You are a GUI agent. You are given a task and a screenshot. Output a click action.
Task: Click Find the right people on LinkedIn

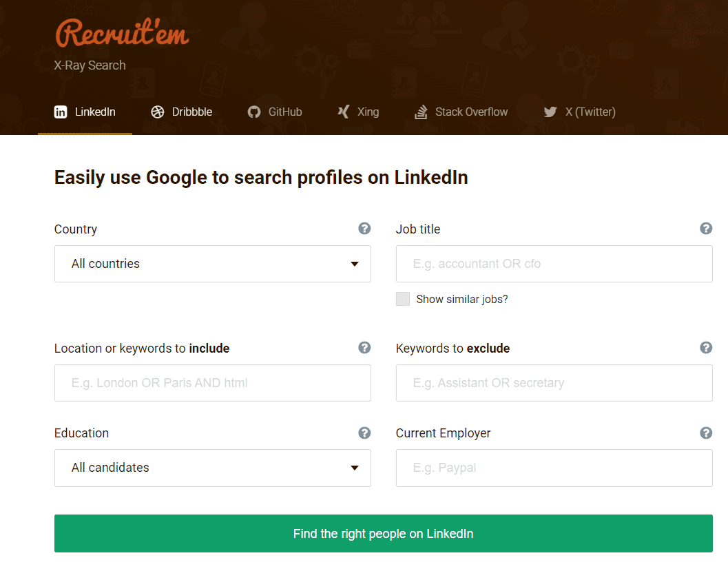tap(383, 534)
